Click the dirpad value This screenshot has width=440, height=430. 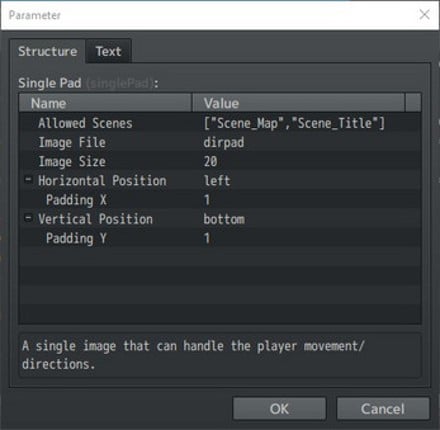[x=224, y=143]
